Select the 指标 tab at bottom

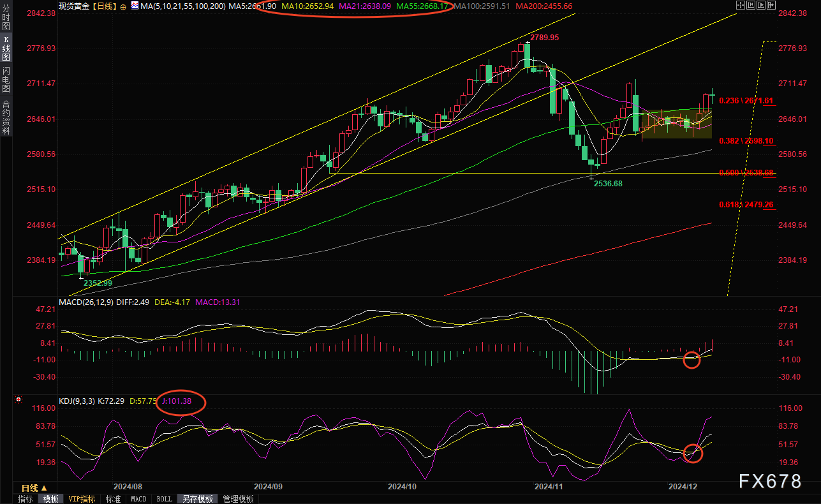26,499
